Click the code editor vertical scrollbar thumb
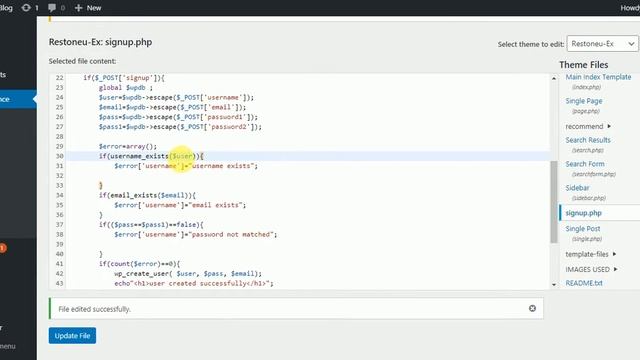640x360 pixels. pyautogui.click(x=554, y=202)
